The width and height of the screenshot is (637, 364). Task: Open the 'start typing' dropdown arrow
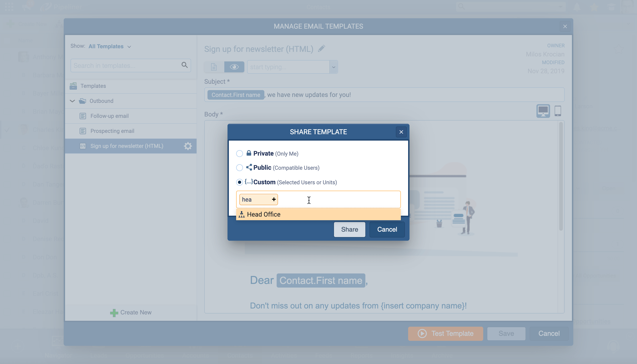click(334, 67)
